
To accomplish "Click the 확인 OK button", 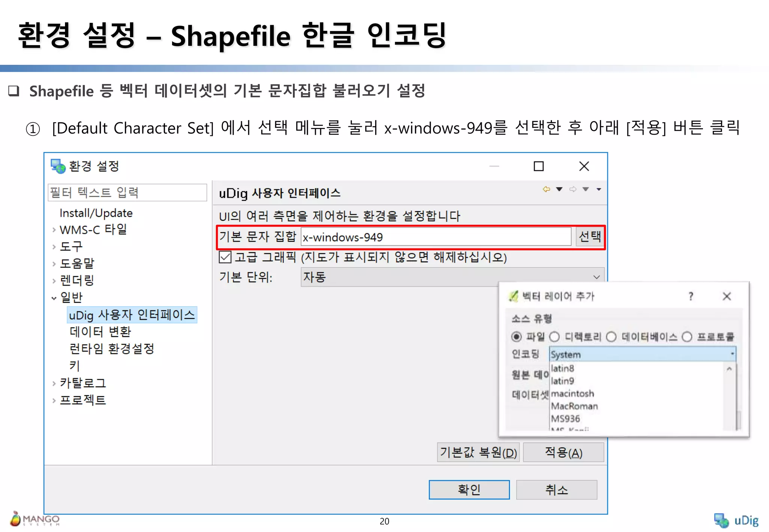I will pyautogui.click(x=469, y=490).
